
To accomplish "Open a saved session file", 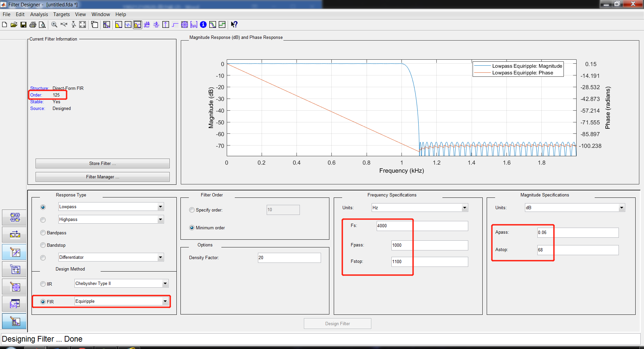I will click(14, 24).
